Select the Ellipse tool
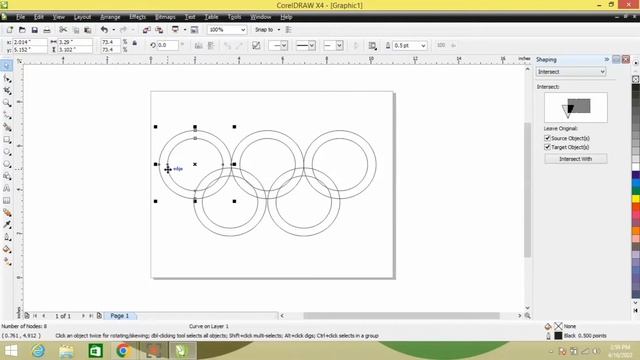640x360 pixels. pyautogui.click(x=7, y=152)
